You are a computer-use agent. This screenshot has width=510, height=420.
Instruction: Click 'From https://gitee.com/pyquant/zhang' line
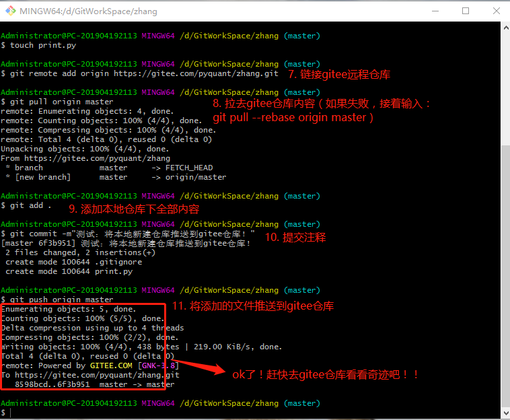click(85, 158)
